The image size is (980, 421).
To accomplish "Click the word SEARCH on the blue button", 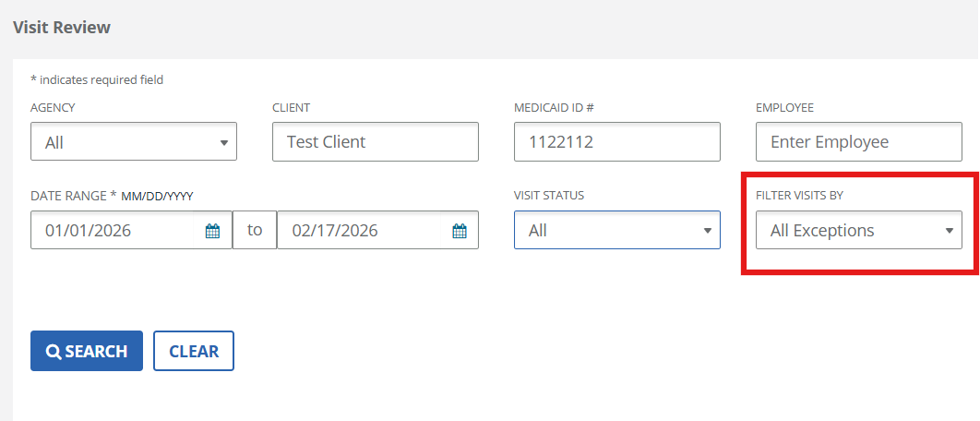I will (96, 352).
